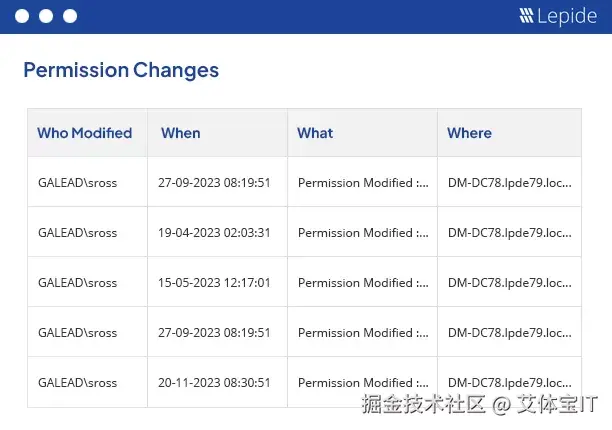The image size is (612, 430).
Task: Select the 19-04-2023 02:03:31 timestamp cell
Action: point(214,233)
